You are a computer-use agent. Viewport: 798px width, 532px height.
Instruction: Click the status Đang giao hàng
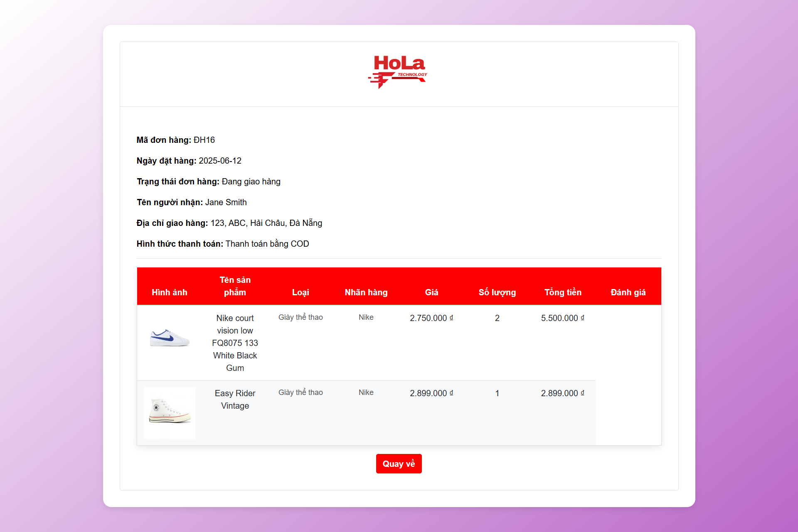coord(251,181)
